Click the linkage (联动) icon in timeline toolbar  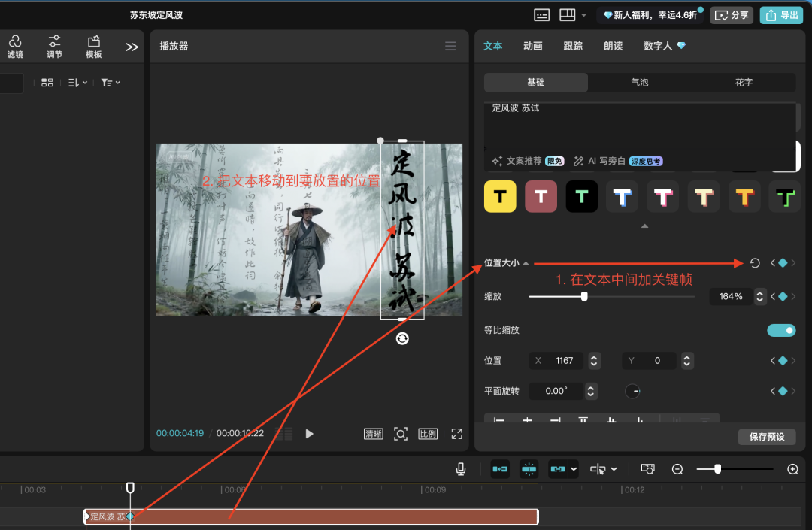[x=556, y=468]
